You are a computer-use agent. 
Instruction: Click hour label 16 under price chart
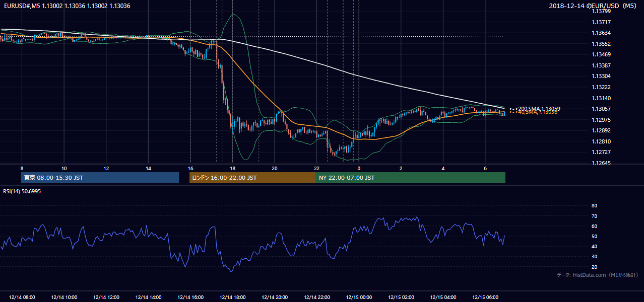pos(190,168)
